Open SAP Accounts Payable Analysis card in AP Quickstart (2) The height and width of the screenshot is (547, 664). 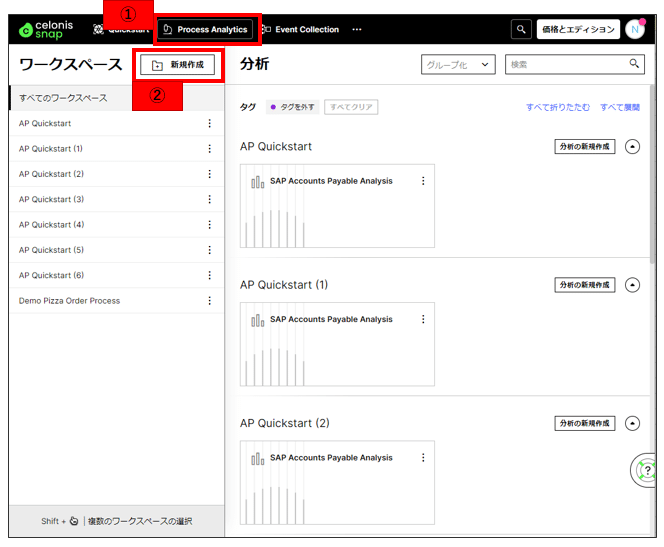tap(337, 482)
